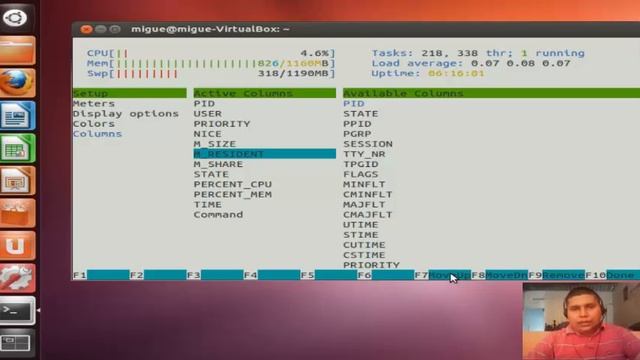Image resolution: width=640 pixels, height=360 pixels.
Task: Select UTIME in Available Columns
Action: pyautogui.click(x=361, y=225)
